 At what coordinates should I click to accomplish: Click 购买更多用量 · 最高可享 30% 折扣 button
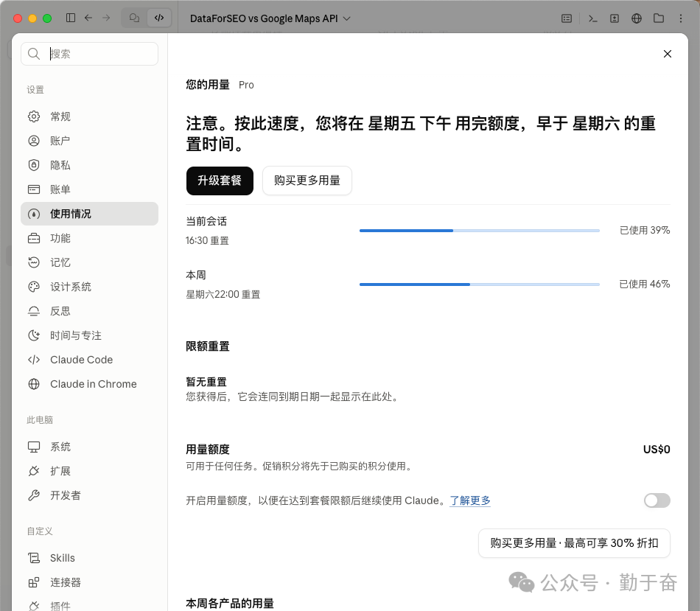tap(574, 543)
